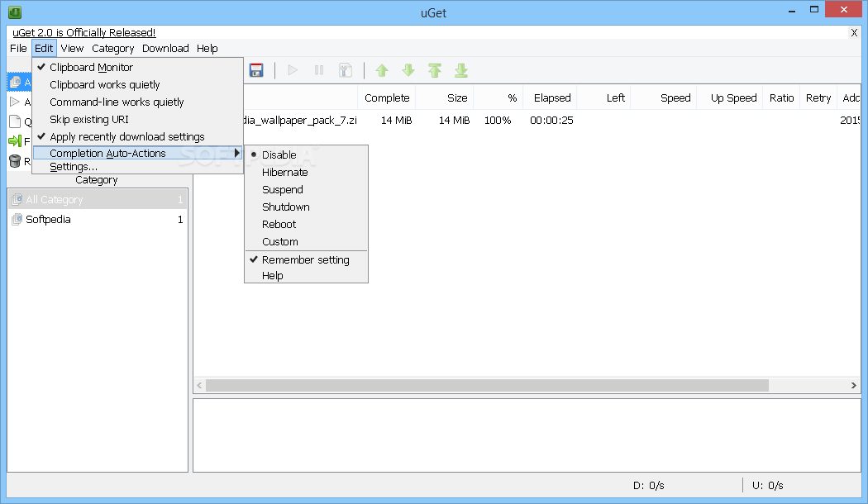Click the move to top arrow icon

(x=435, y=70)
